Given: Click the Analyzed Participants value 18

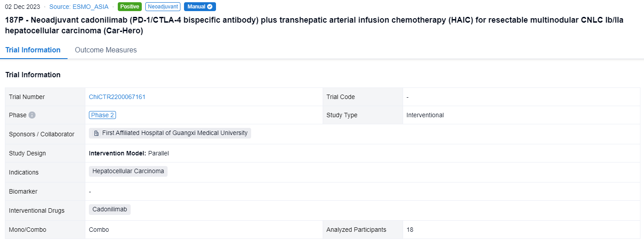Looking at the screenshot, I should 410,230.
